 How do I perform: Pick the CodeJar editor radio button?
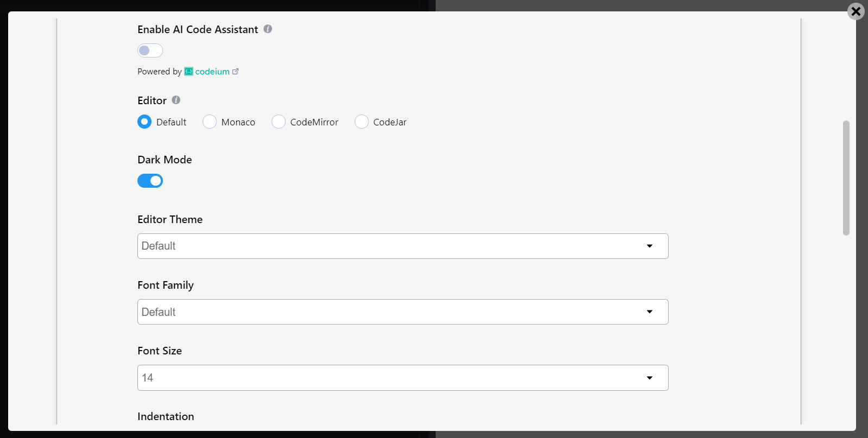[x=362, y=122]
